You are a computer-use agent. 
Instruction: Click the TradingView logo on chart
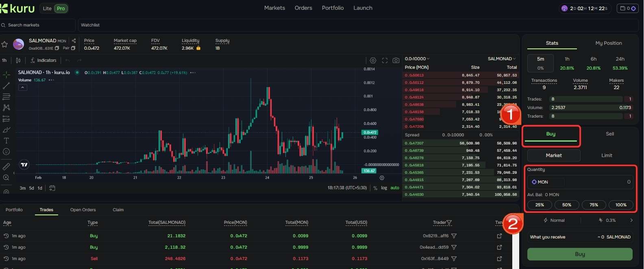[24, 165]
